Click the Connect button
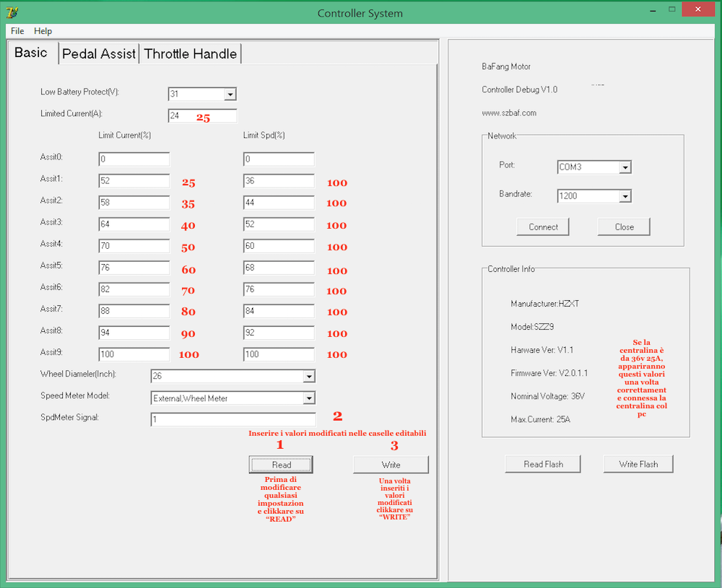Viewport: 722px width, 588px height. click(x=543, y=227)
